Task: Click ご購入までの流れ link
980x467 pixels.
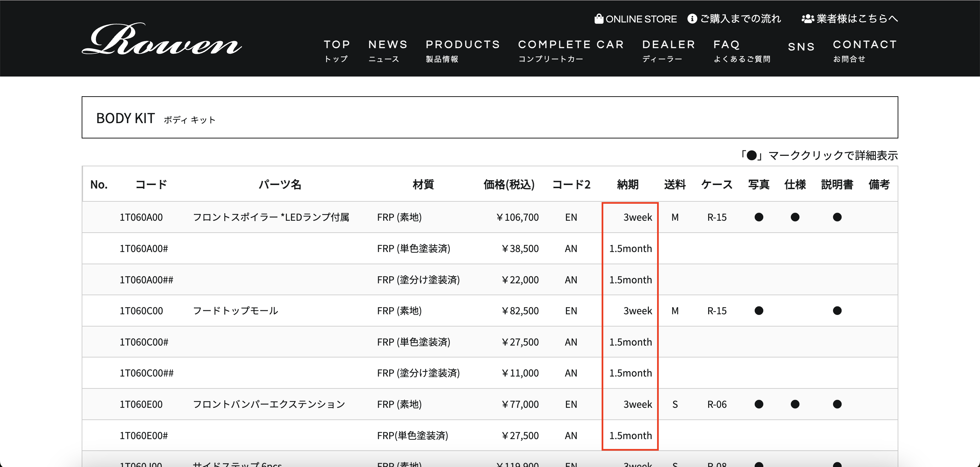Action: click(740, 19)
